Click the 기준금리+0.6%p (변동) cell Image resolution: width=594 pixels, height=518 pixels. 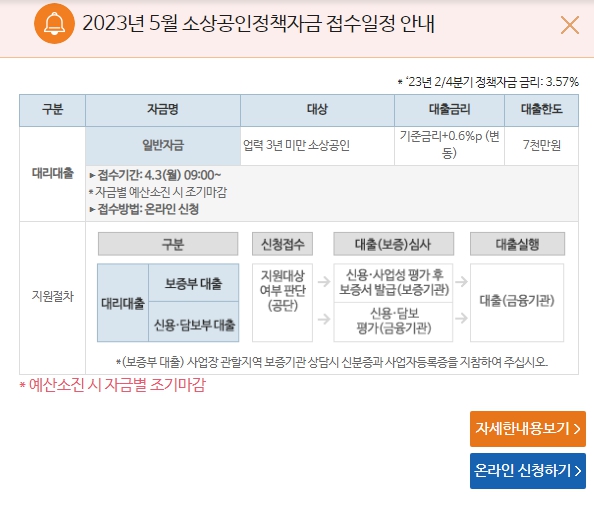[449, 146]
